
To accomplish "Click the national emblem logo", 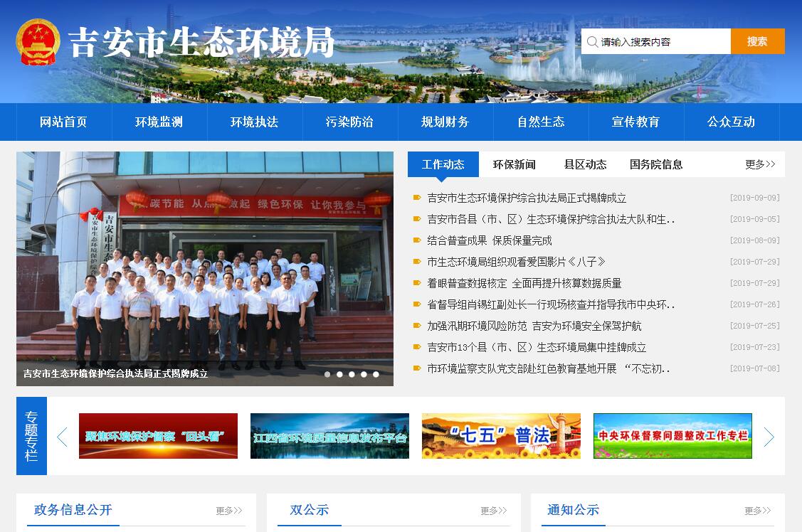I will click(38, 42).
